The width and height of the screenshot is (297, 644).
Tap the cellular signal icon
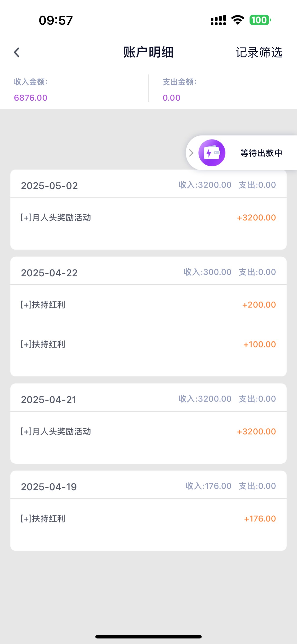[x=218, y=20]
